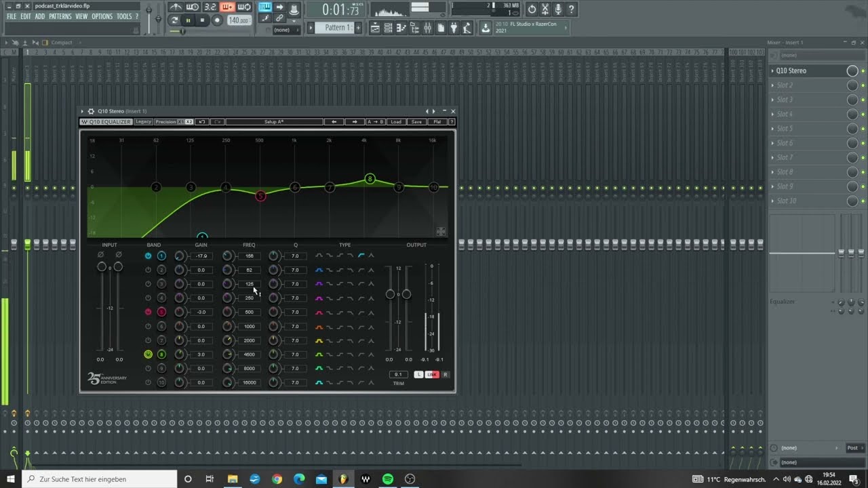The image size is (868, 488).
Task: Open the PATTERNS menu
Action: coord(60,16)
